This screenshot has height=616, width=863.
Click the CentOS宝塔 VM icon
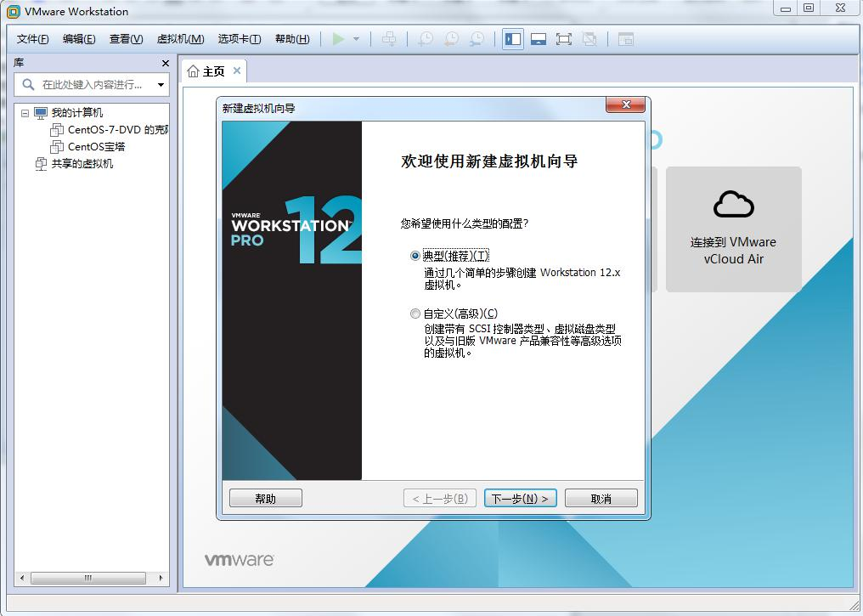coord(57,147)
